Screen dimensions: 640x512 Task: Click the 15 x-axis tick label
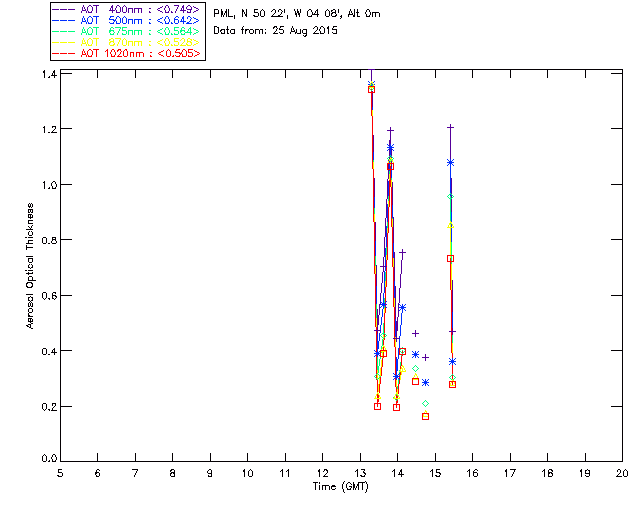coord(435,473)
